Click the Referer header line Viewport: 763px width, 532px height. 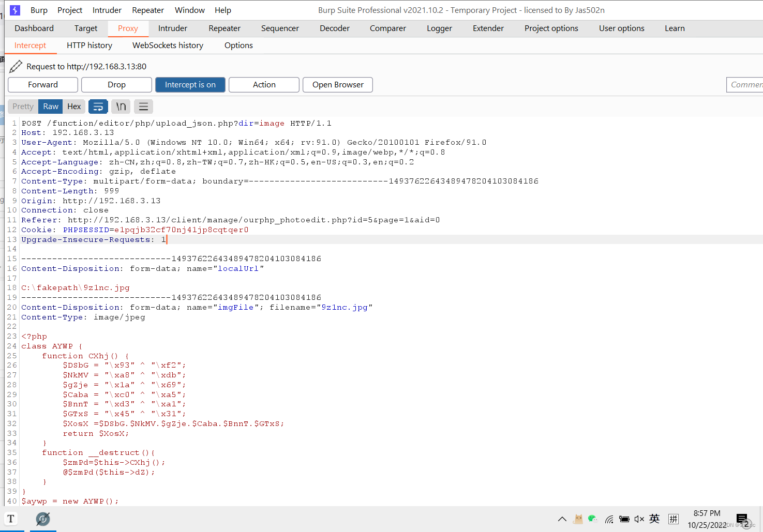point(231,220)
